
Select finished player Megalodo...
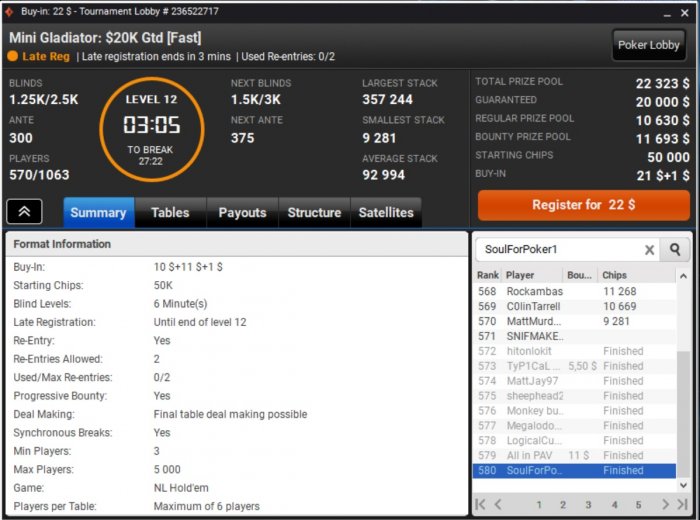[x=575, y=425]
